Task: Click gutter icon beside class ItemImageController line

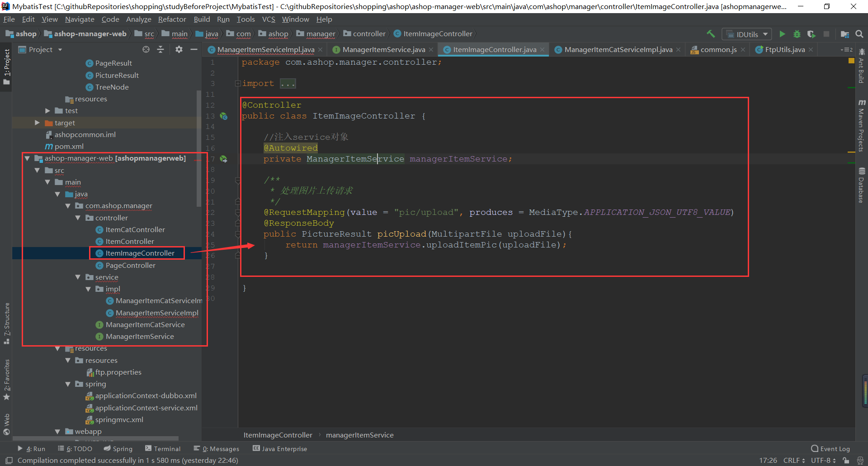Action: coord(223,116)
